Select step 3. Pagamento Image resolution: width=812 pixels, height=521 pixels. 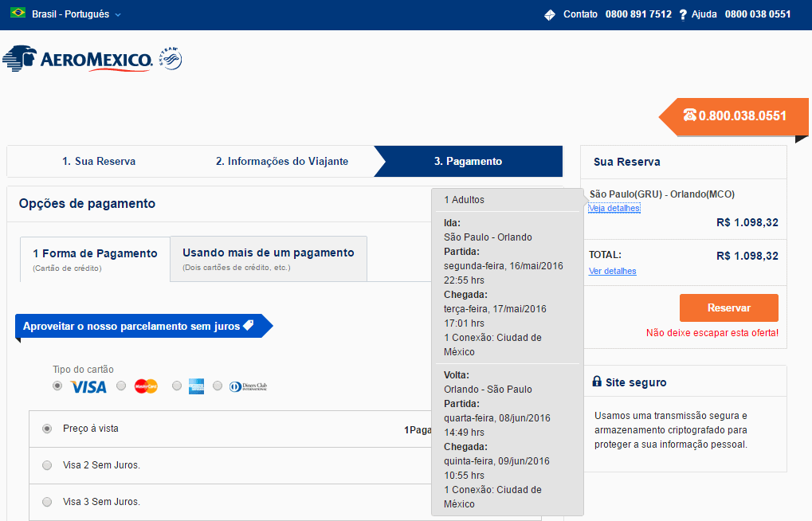point(468,161)
